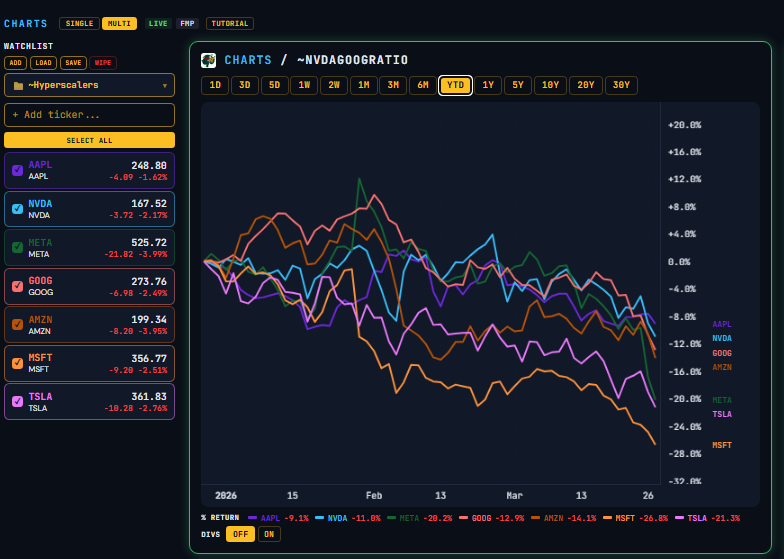
Task: Select the 5D timeframe
Action: coord(274,85)
